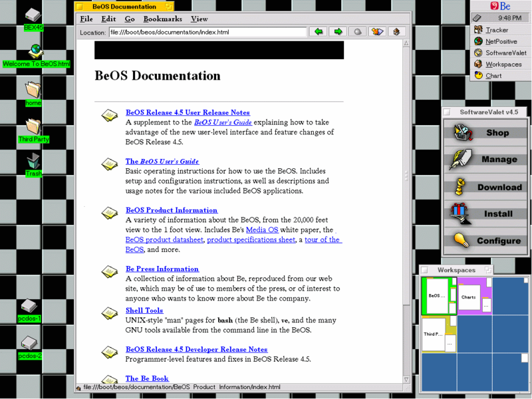Screen dimensions: 532x399
Task: Select the Forward navigation arrow in NetPositive
Action: pos(338,31)
